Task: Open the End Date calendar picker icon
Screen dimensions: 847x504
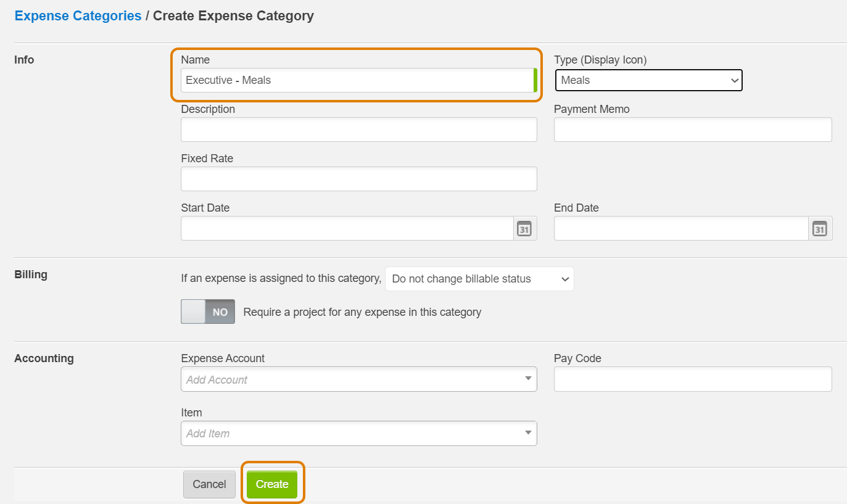Action: point(819,228)
